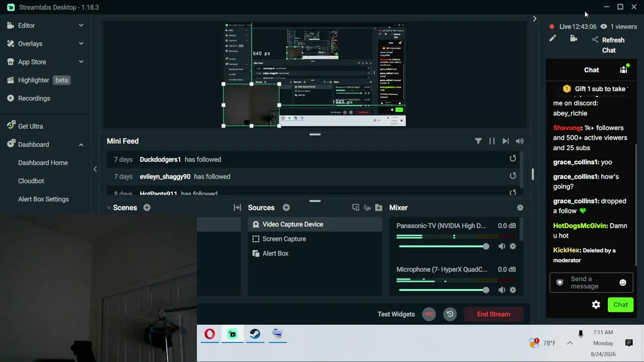The height and width of the screenshot is (362, 644).
Task: Open settings gear for Microphone audio
Action: tap(513, 290)
